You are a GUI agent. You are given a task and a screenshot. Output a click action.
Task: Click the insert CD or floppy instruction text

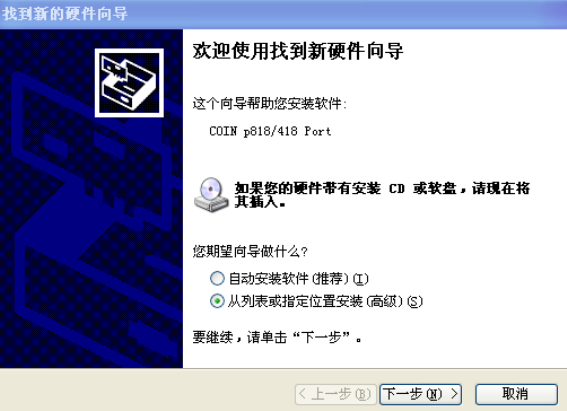(x=382, y=194)
